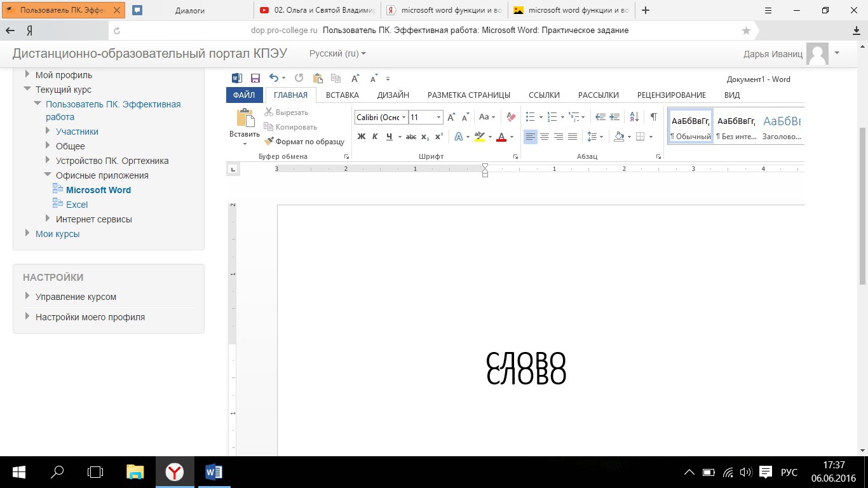Save the document with the floppy disk icon
Viewport: 868px width, 488px height.
tap(255, 79)
